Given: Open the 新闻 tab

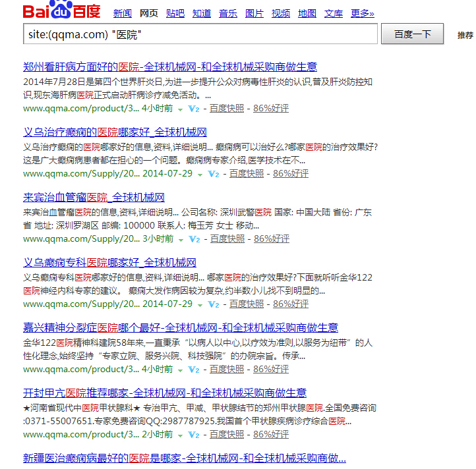Looking at the screenshot, I should (x=123, y=13).
